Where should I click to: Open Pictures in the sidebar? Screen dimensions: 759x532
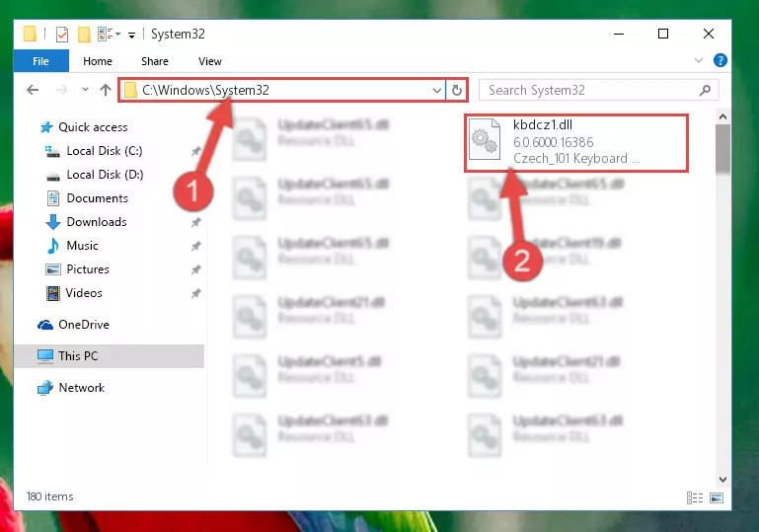click(88, 269)
